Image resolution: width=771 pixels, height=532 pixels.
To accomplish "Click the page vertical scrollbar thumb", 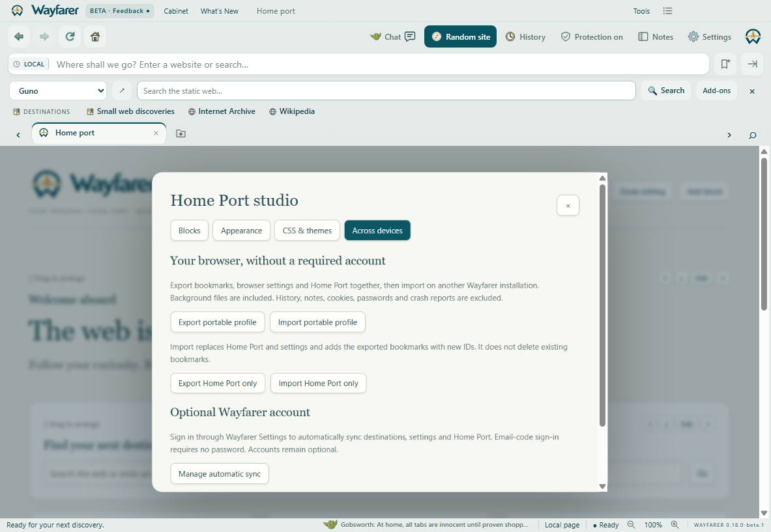I will (764, 233).
